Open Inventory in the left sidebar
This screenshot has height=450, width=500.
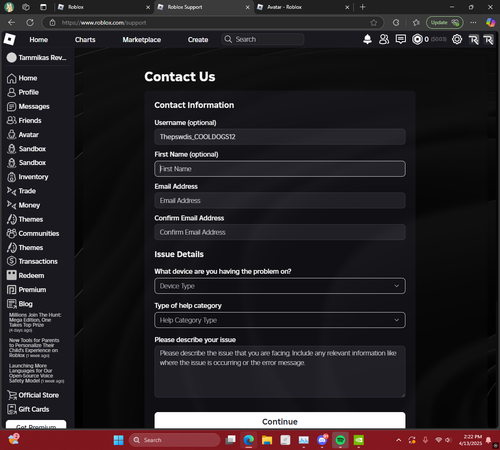coord(28,177)
